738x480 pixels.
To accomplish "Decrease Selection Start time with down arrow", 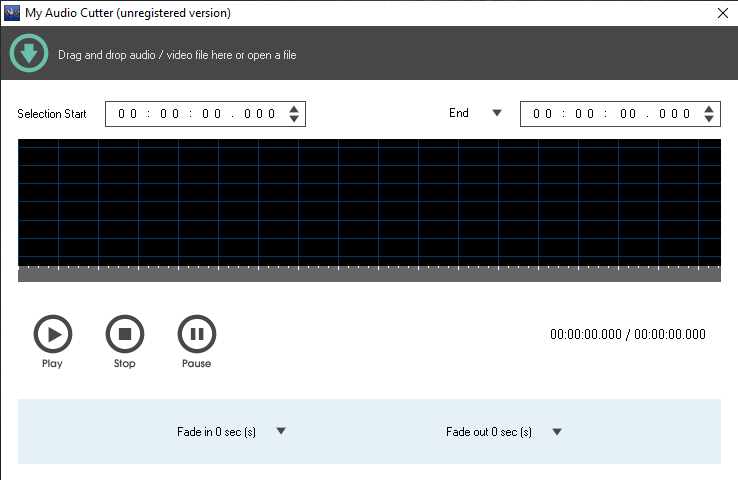I will (294, 119).
